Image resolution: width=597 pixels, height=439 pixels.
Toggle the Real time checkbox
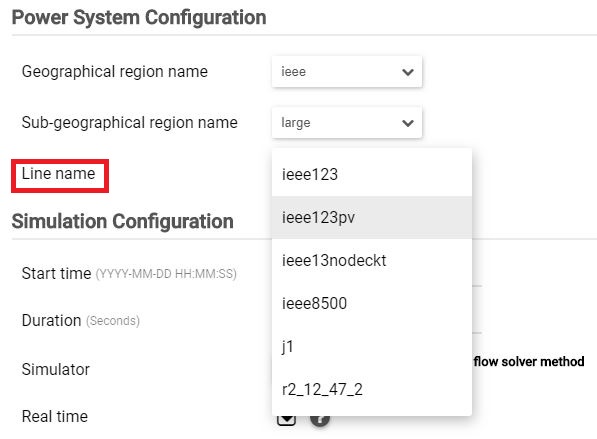pyautogui.click(x=286, y=419)
